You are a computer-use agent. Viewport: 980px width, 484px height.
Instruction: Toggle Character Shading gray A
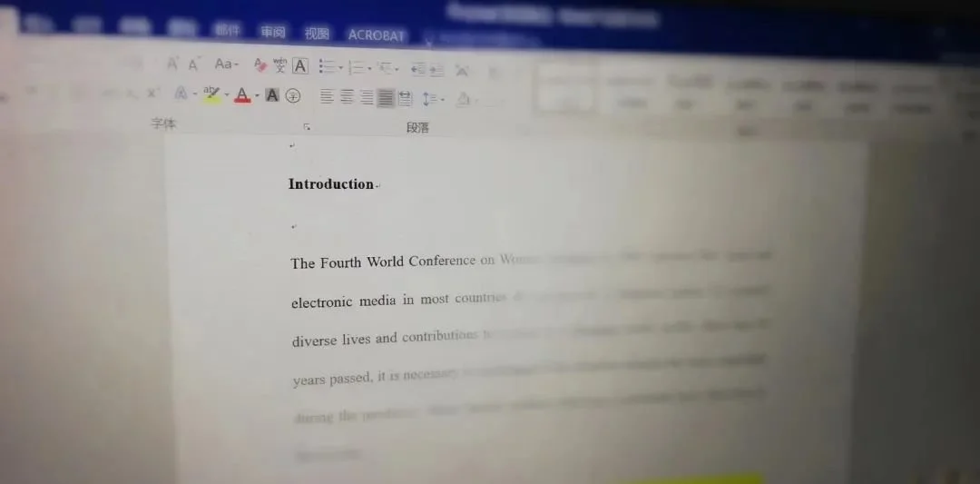point(272,95)
